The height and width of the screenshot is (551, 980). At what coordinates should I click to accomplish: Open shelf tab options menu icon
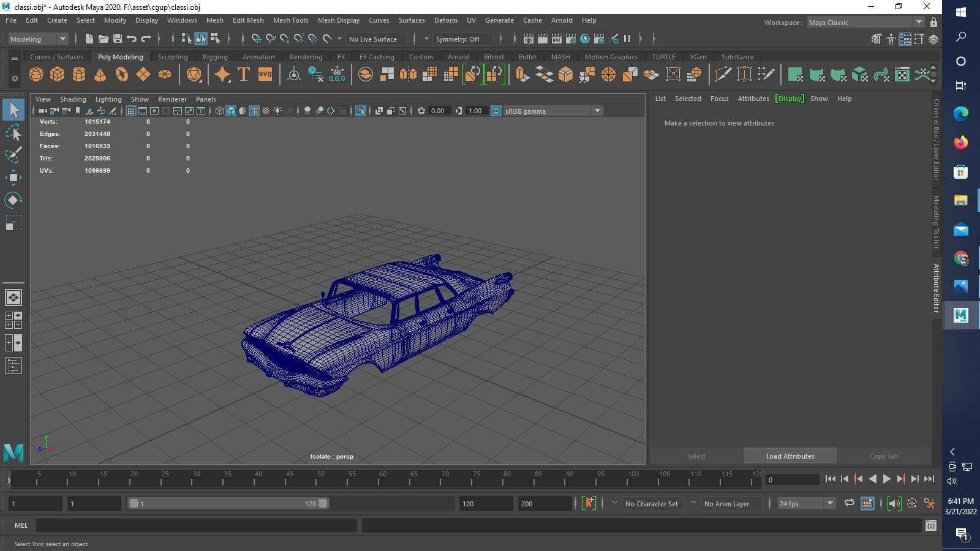14,78
